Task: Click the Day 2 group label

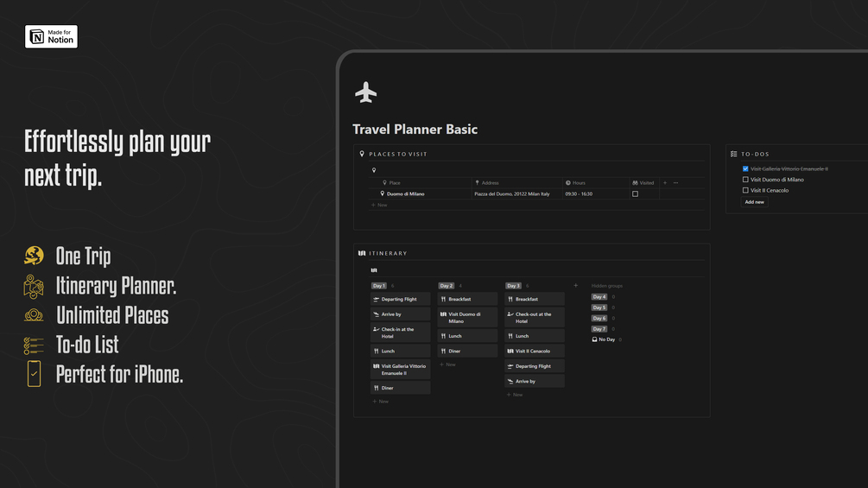Action: [x=447, y=286]
